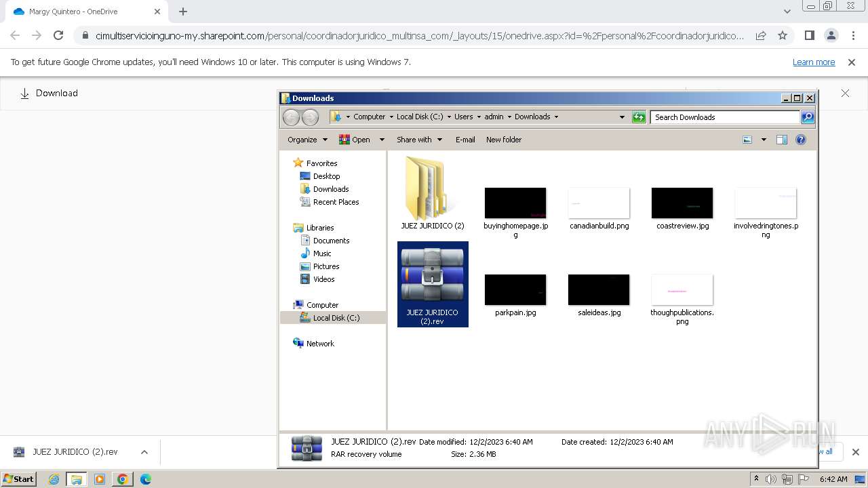Click the Windows Start button
The width and height of the screenshot is (868, 488).
click(19, 479)
